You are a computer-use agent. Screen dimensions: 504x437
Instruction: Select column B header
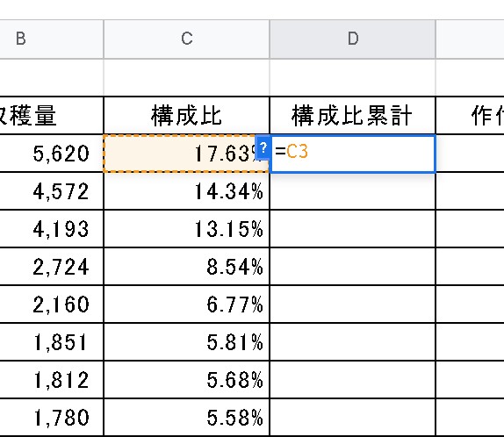coord(52,39)
